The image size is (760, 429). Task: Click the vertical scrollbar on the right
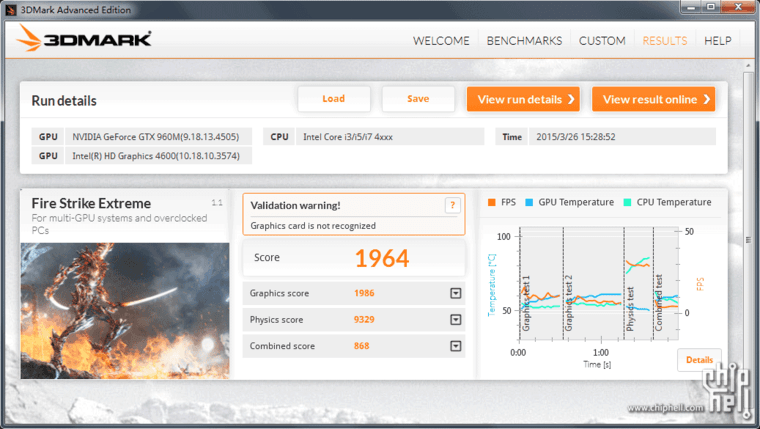[x=748, y=240]
